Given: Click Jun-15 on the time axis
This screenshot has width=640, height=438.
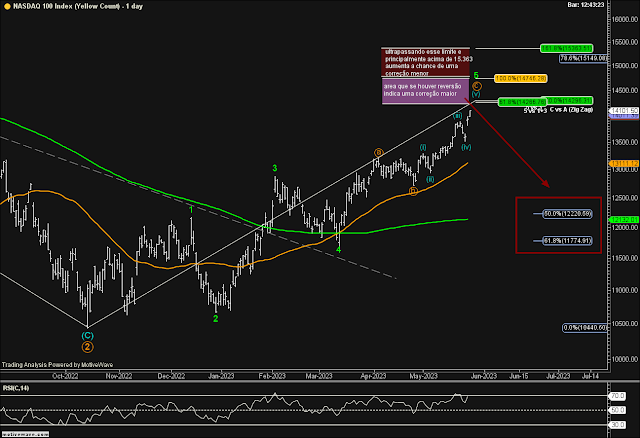Looking at the screenshot, I should pyautogui.click(x=519, y=376).
